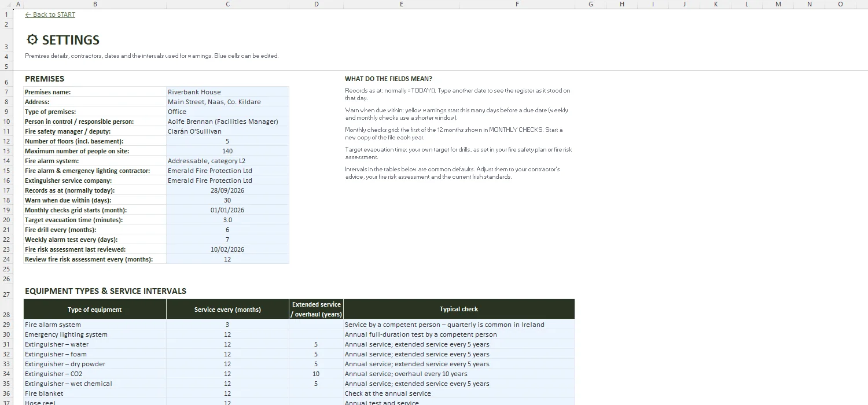Select the Emergency lighting system row
Screen dimensions: 868x405
(x=95, y=334)
